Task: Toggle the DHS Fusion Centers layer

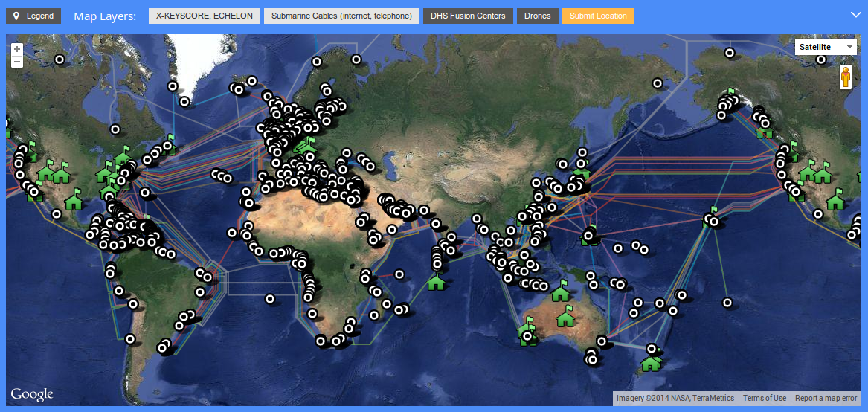Action: tap(469, 16)
